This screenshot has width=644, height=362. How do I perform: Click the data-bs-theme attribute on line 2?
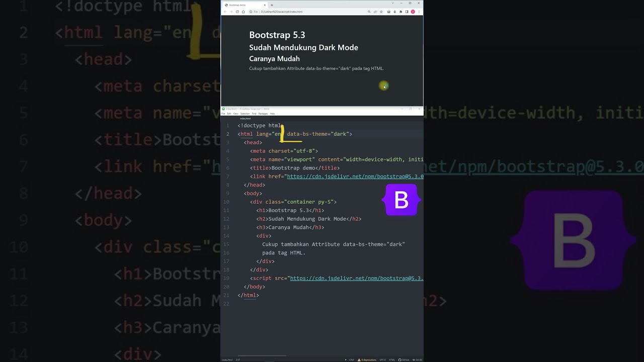click(318, 134)
